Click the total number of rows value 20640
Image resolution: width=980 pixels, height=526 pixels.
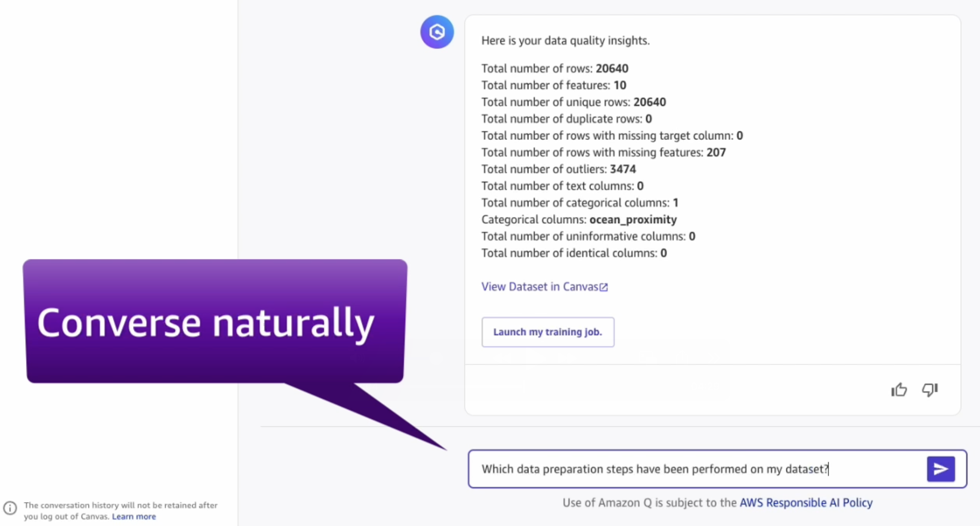tap(612, 68)
